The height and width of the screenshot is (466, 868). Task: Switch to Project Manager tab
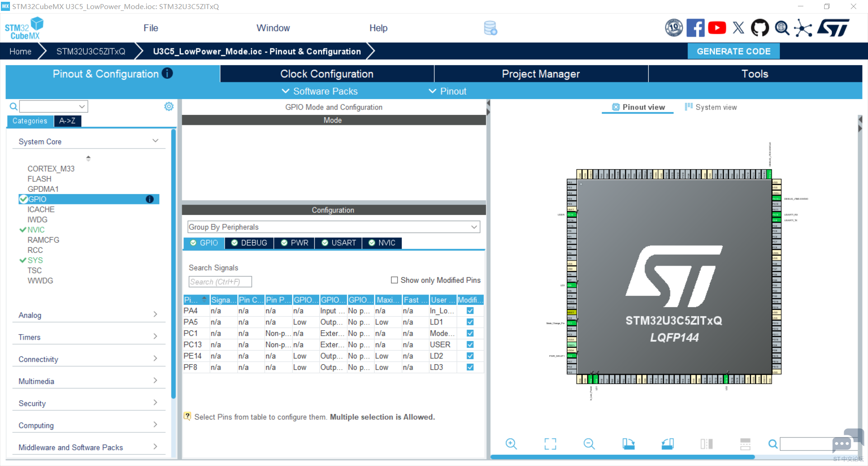click(x=541, y=74)
